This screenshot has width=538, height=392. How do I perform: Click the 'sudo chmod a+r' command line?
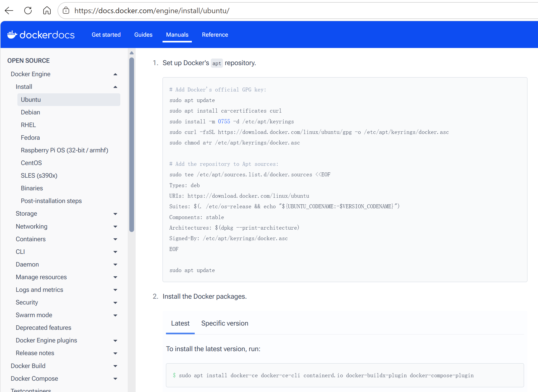[235, 143]
